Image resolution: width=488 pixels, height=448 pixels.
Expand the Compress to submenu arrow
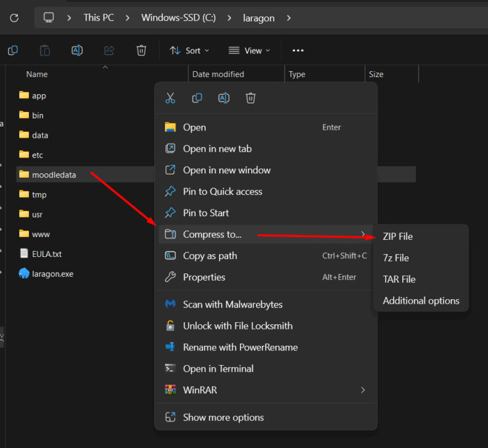pyautogui.click(x=363, y=234)
